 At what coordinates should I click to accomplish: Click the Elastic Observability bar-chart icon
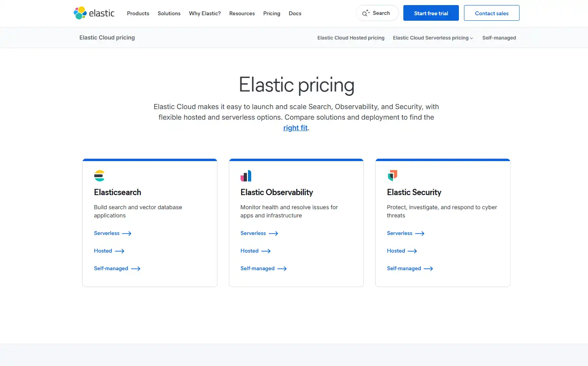tap(246, 176)
